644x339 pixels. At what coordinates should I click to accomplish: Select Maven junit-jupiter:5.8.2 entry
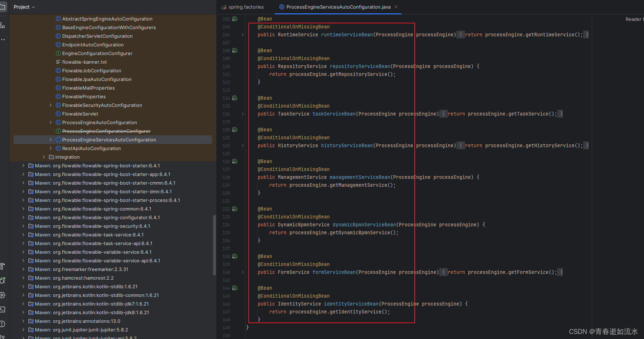pos(81,330)
